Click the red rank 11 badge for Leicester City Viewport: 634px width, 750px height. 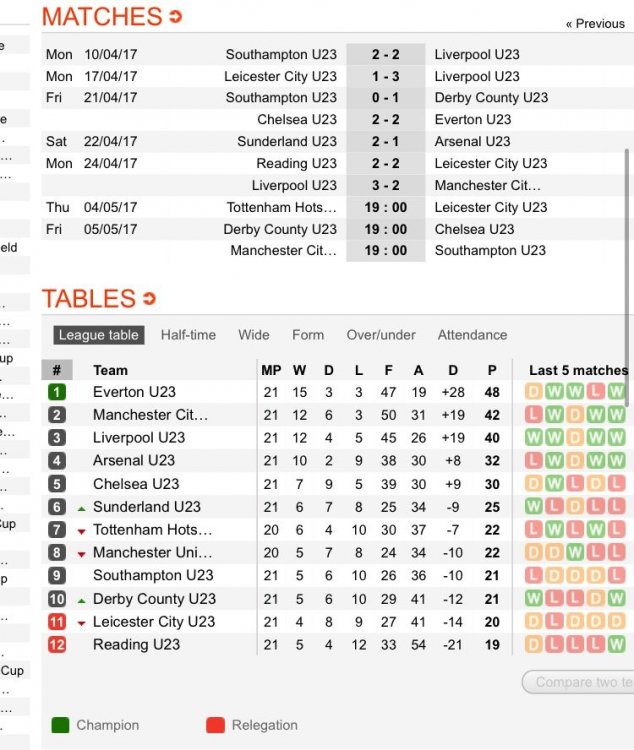57,622
